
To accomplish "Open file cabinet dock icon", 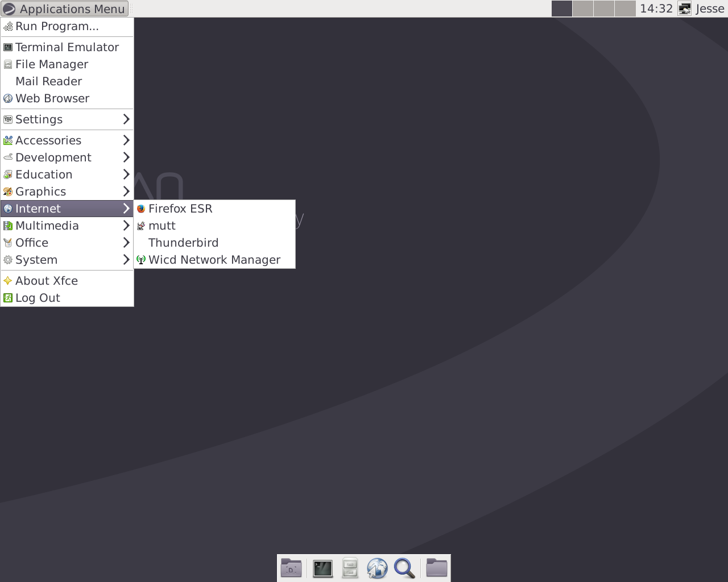I will pos(350,568).
